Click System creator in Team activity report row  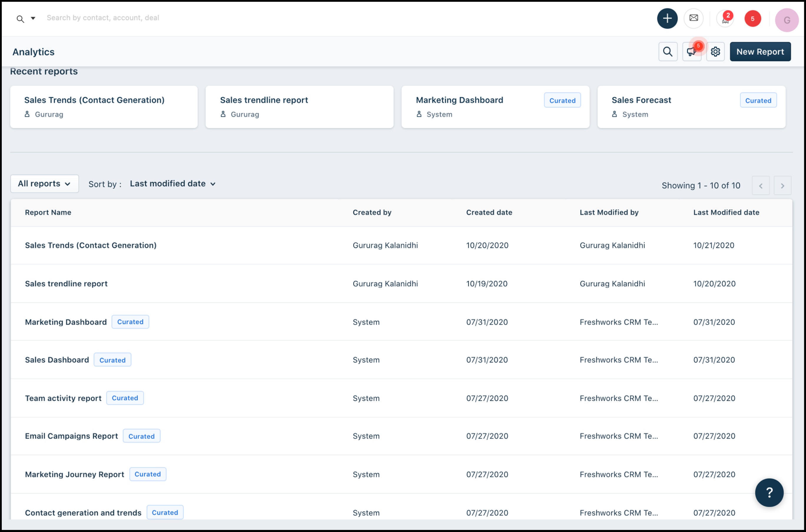[x=366, y=398]
